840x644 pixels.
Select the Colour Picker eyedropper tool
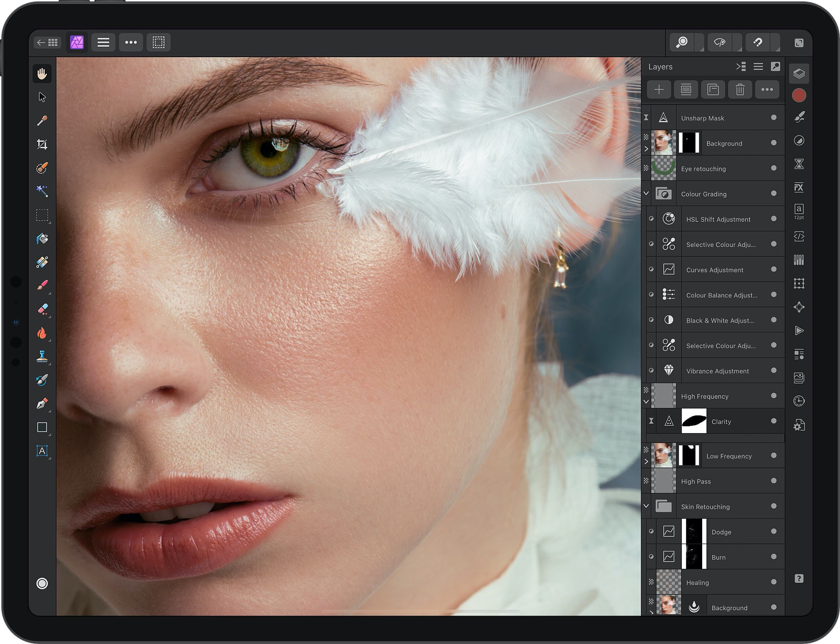(x=42, y=121)
